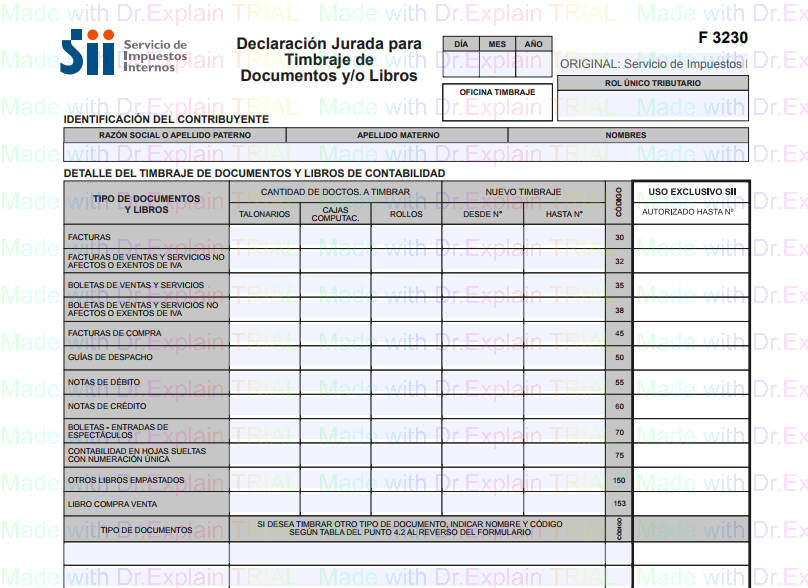The image size is (808, 588).
Task: Click the "ROLLOS" column header
Action: [x=406, y=214]
